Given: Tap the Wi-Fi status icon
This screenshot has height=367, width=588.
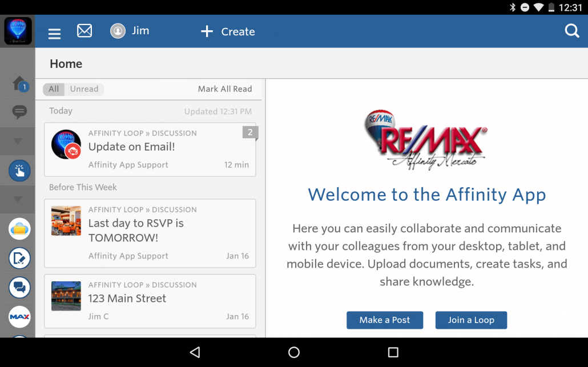Looking at the screenshot, I should pos(538,7).
